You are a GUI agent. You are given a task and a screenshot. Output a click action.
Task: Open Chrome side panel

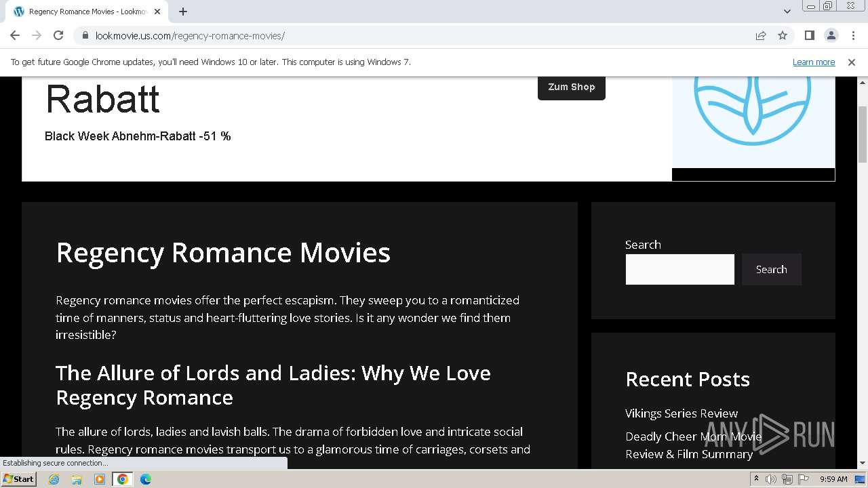pyautogui.click(x=809, y=35)
